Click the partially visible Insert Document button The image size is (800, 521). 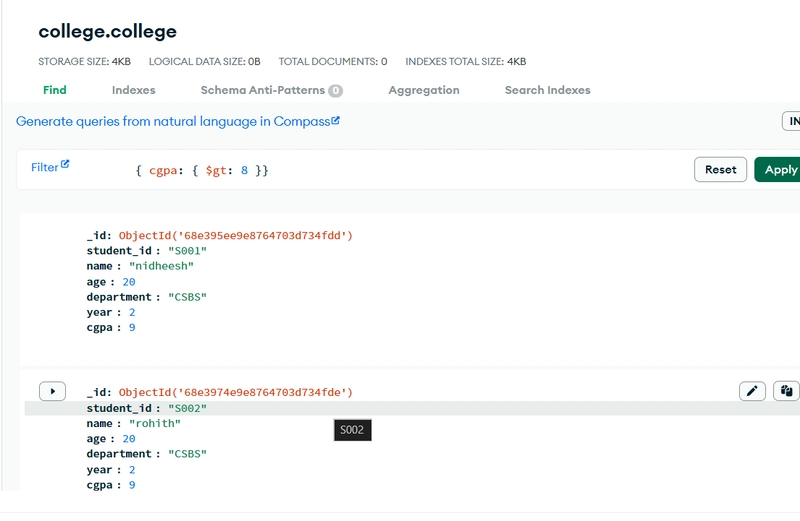click(790, 121)
